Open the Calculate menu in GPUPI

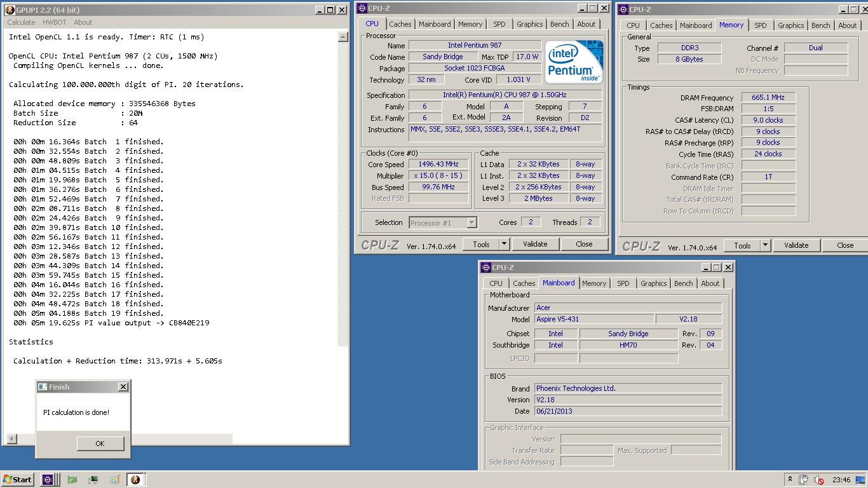(x=21, y=22)
